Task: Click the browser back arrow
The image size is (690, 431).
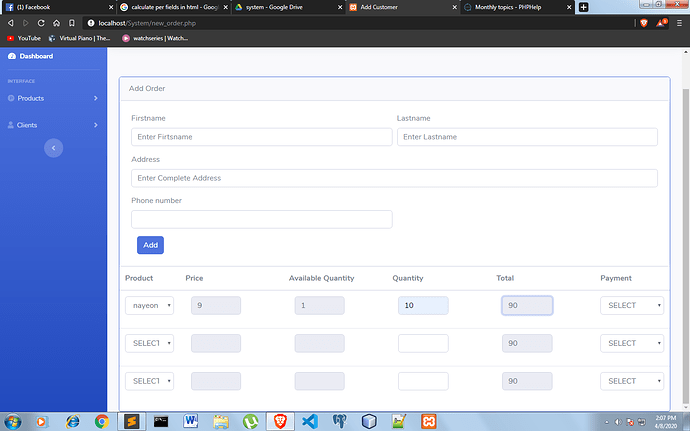Action: (x=11, y=23)
